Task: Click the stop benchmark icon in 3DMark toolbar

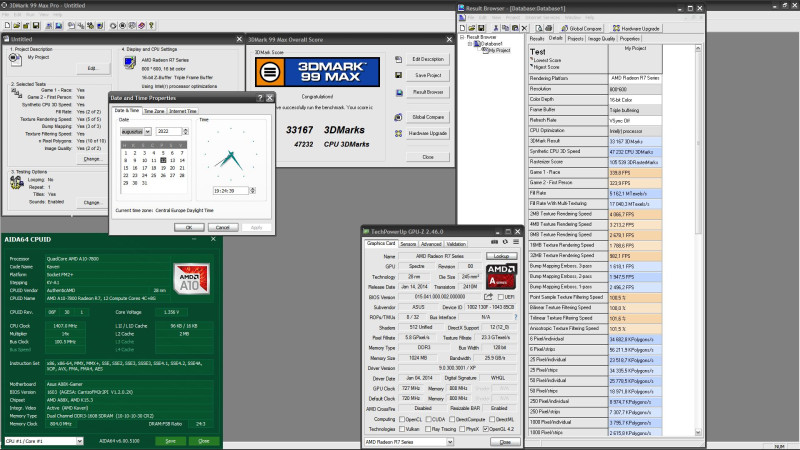Action: pyautogui.click(x=122, y=25)
